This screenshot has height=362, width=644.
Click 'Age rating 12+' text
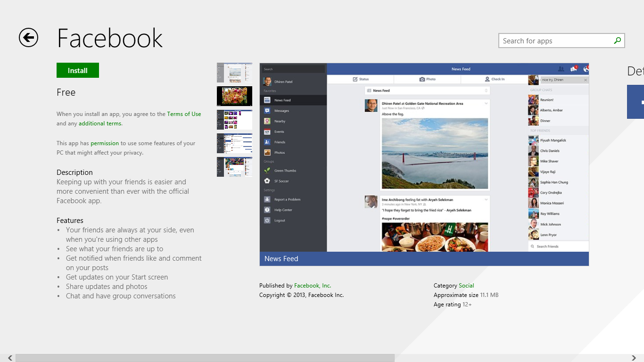click(453, 304)
